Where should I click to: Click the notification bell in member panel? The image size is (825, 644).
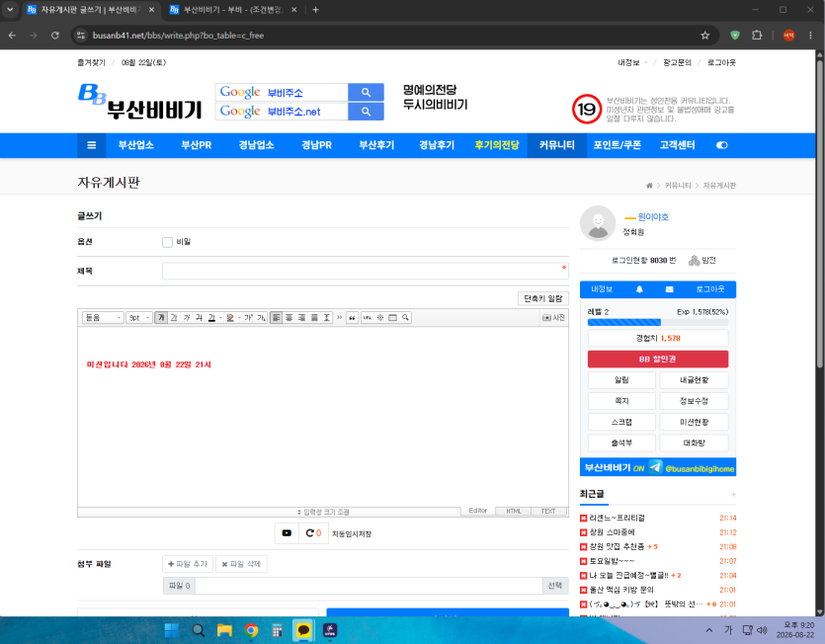click(639, 289)
